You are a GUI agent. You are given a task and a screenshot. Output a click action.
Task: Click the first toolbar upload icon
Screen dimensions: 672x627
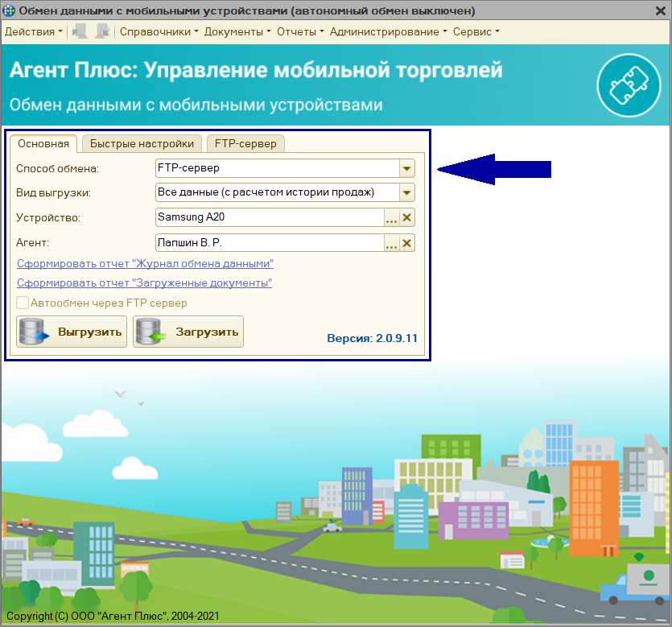pyautogui.click(x=80, y=31)
